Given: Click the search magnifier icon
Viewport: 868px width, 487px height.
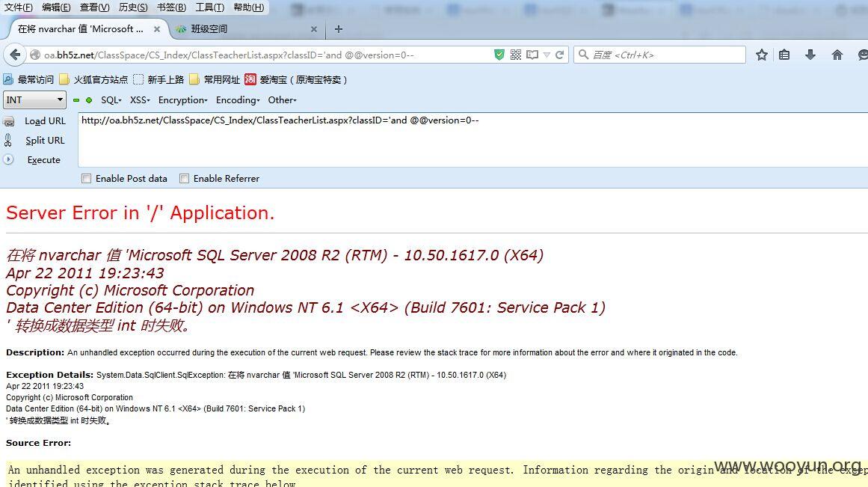Looking at the screenshot, I should point(583,55).
